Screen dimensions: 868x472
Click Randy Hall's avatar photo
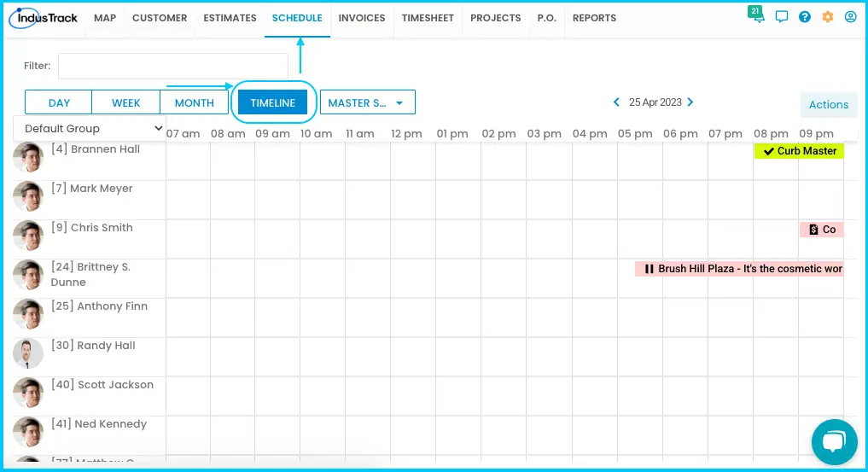(x=28, y=353)
